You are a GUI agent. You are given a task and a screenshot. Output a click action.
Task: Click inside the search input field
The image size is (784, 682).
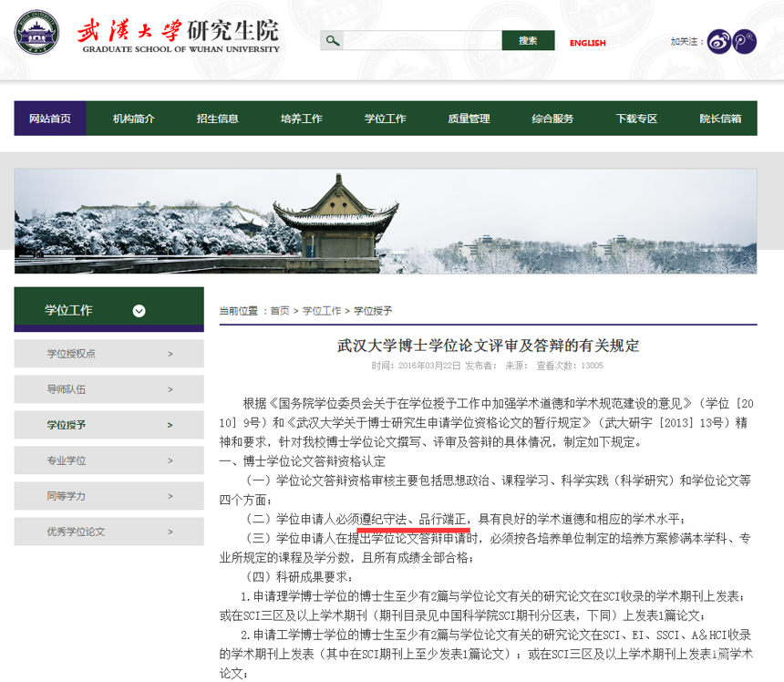[422, 40]
